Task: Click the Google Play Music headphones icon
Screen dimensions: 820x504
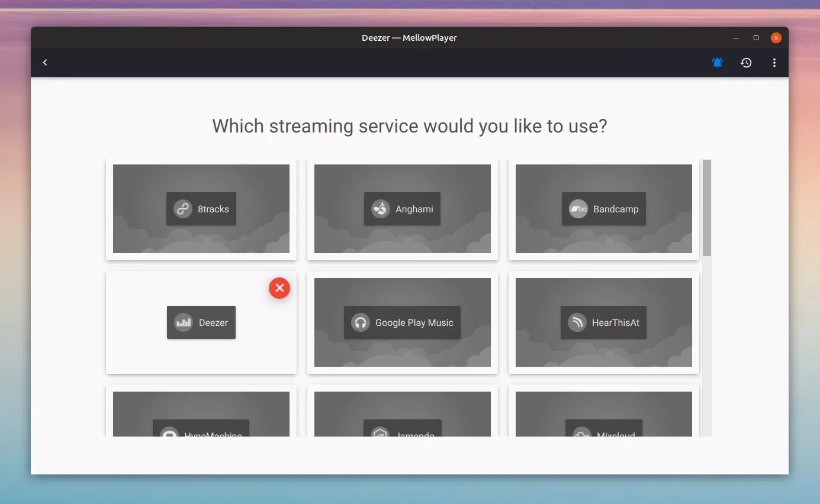Action: (x=360, y=322)
